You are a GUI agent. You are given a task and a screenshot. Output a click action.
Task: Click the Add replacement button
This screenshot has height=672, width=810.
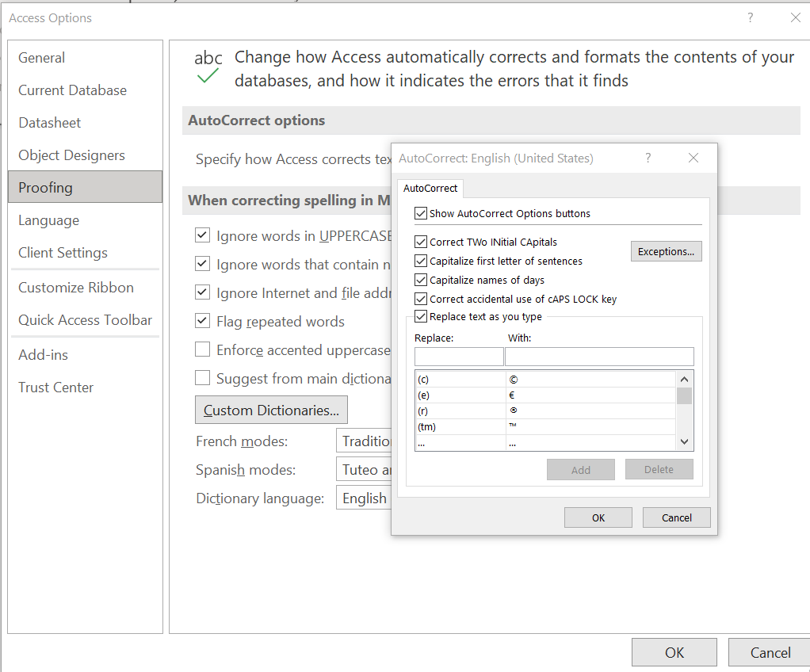click(x=581, y=469)
